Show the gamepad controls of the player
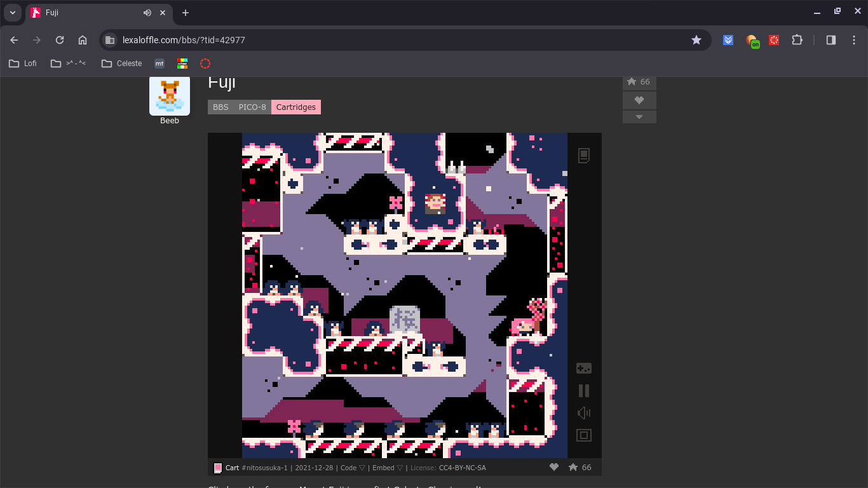The image size is (868, 488). pos(583,369)
